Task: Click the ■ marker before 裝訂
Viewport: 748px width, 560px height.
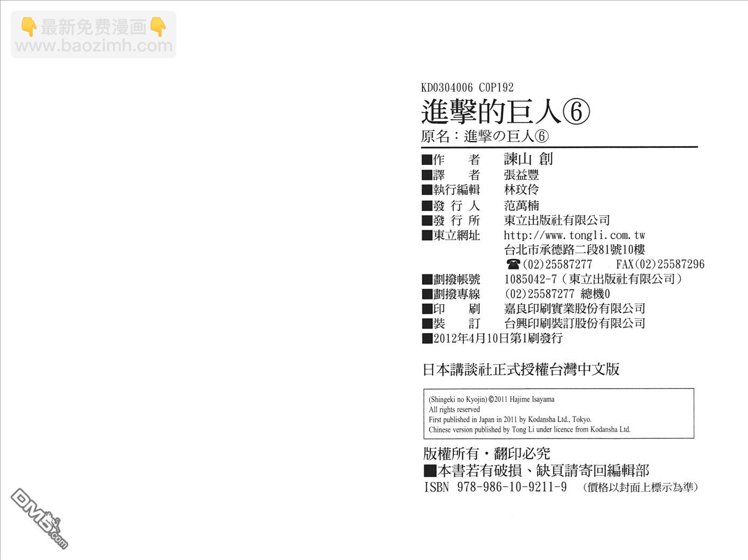Action: click(x=426, y=323)
